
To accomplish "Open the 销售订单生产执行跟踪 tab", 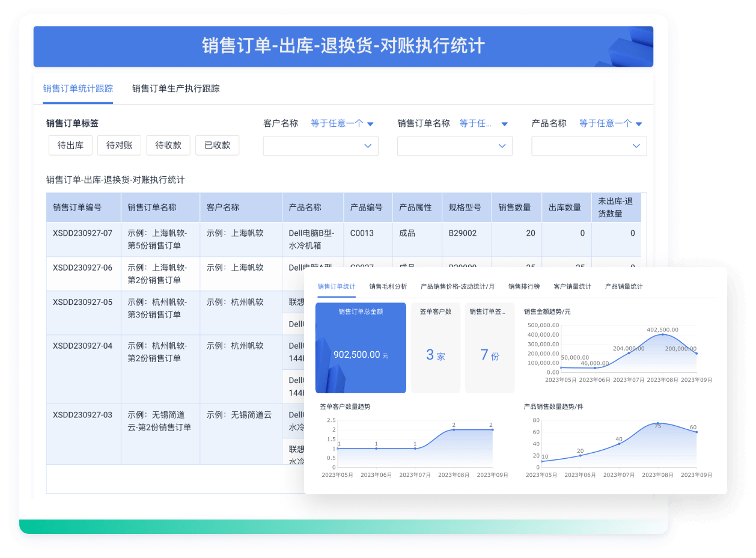I will pyautogui.click(x=175, y=88).
